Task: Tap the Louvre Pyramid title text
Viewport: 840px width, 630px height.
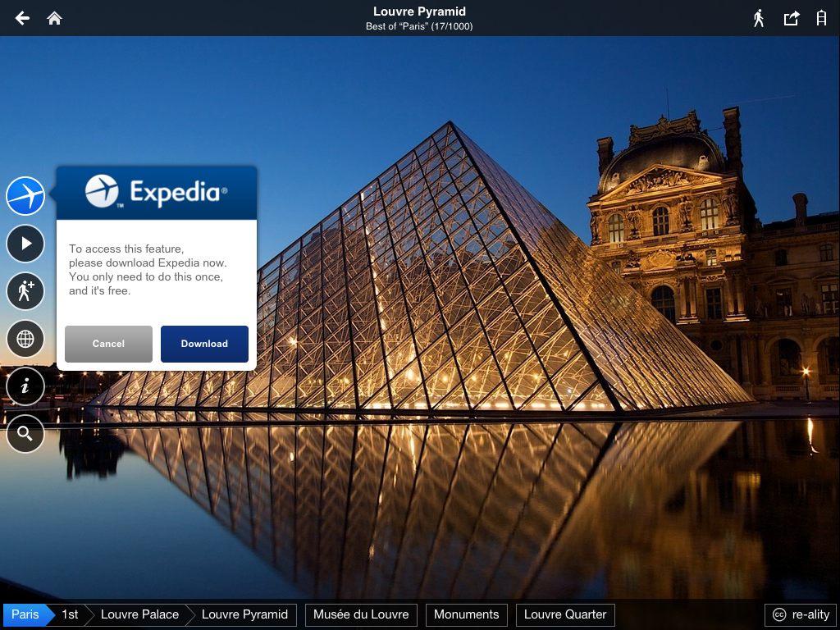Action: [x=419, y=11]
